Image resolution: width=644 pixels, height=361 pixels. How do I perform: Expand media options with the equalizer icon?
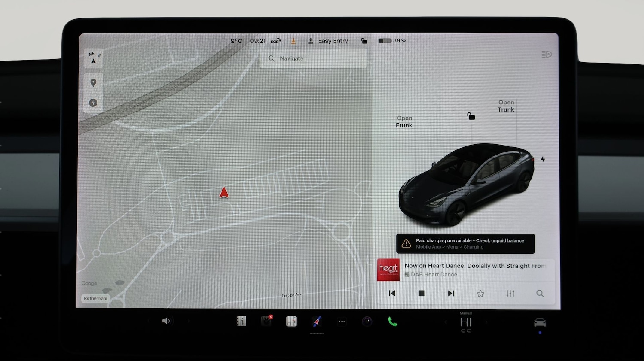tap(510, 294)
